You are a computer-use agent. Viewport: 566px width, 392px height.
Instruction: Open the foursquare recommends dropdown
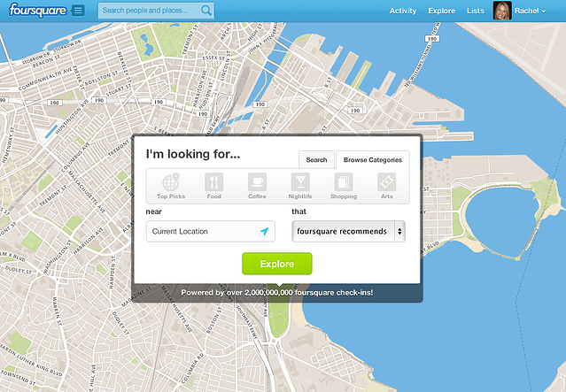348,231
